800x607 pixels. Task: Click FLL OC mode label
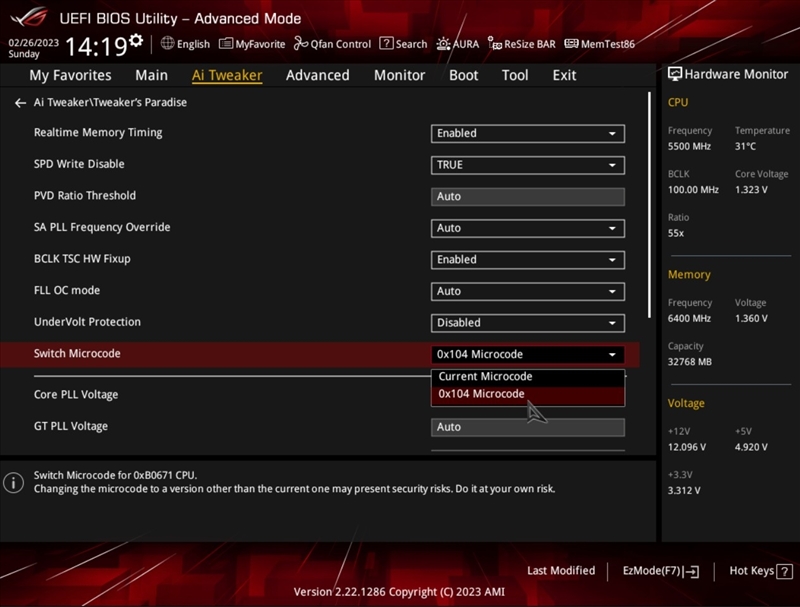tap(67, 290)
